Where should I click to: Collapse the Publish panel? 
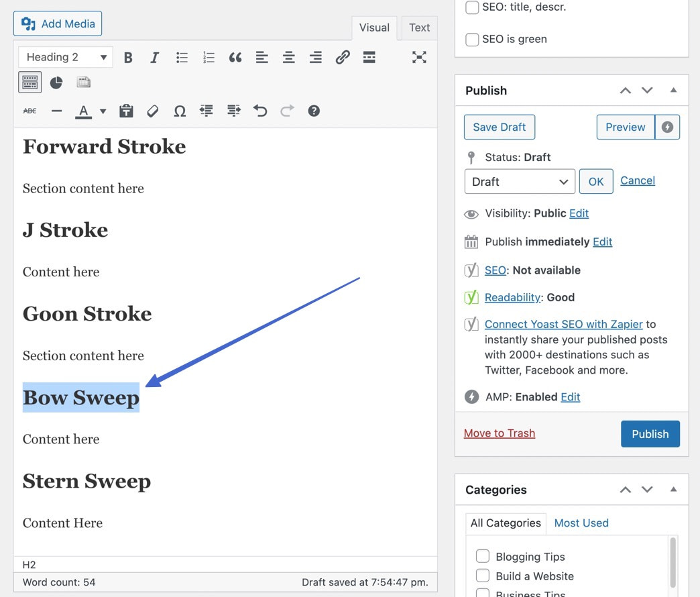673,90
